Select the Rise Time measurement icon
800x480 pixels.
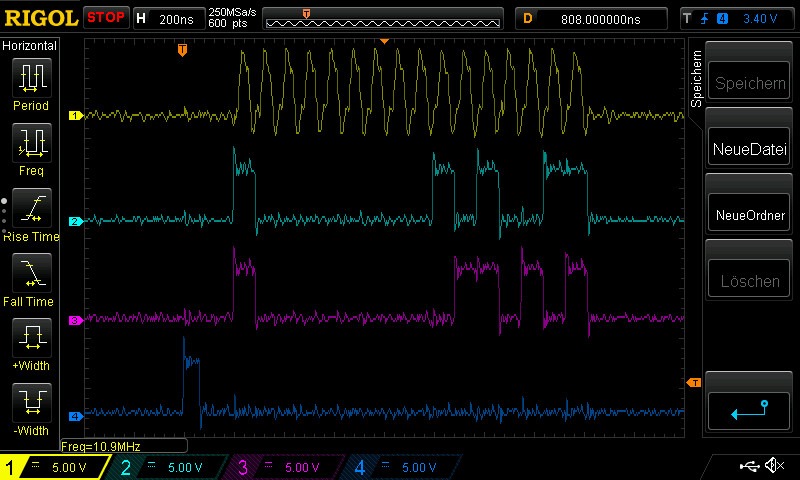click(32, 208)
